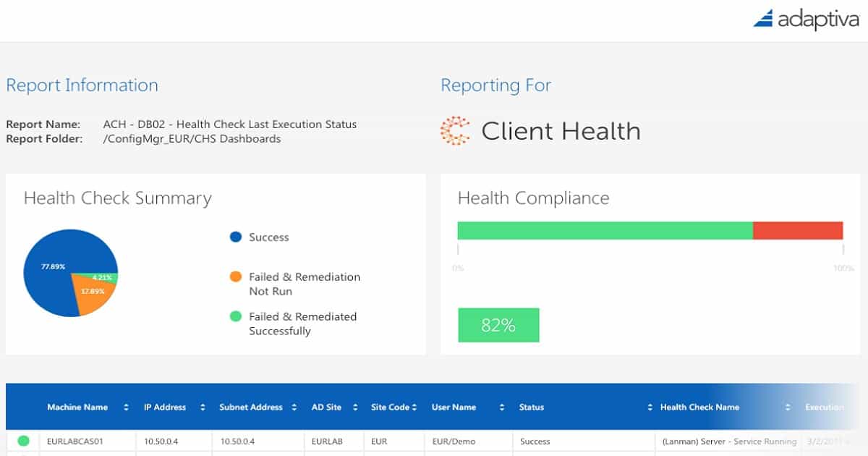This screenshot has height=456, width=868.
Task: Click the Client Health title text
Action: pos(561,131)
